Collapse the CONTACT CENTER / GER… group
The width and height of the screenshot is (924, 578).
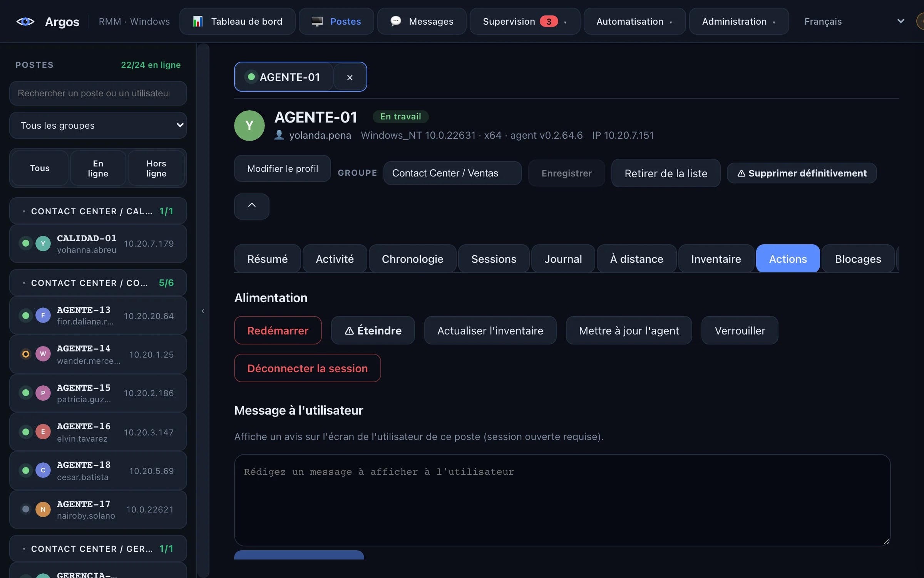click(98, 549)
